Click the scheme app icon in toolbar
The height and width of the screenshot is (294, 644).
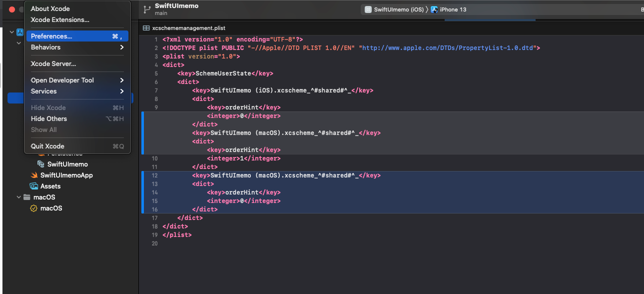(368, 9)
